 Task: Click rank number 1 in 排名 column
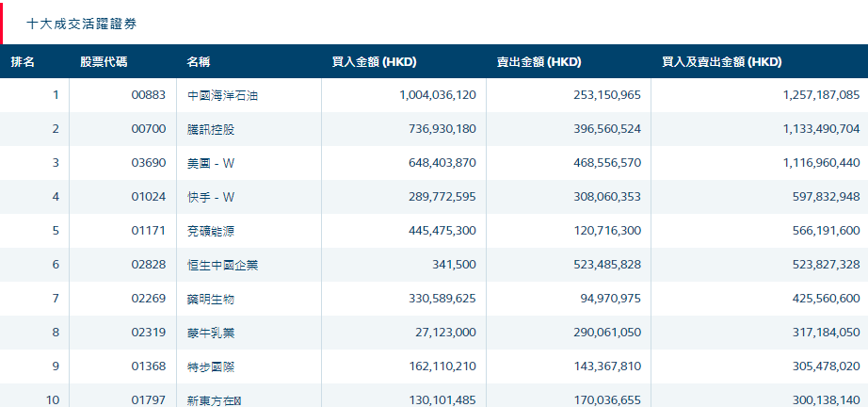click(56, 95)
